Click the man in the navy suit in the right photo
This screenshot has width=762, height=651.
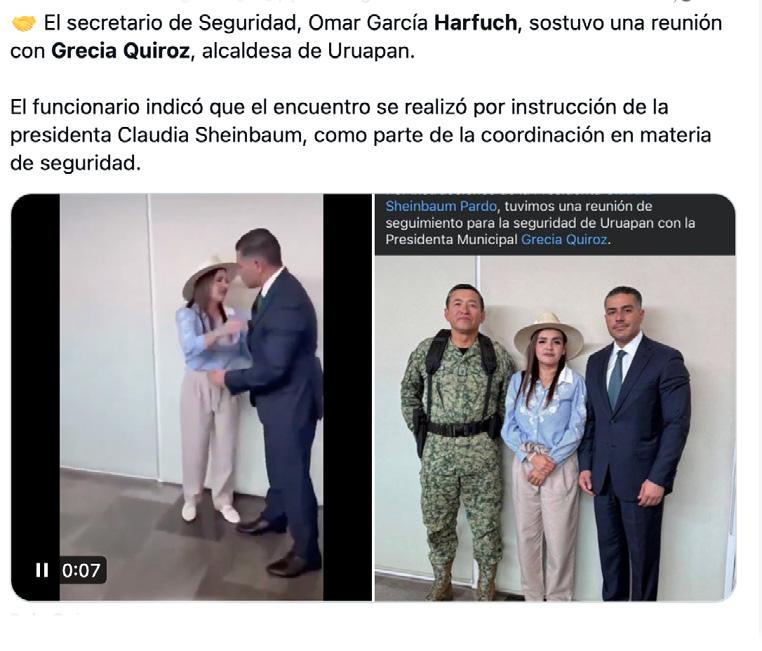click(x=632, y=442)
